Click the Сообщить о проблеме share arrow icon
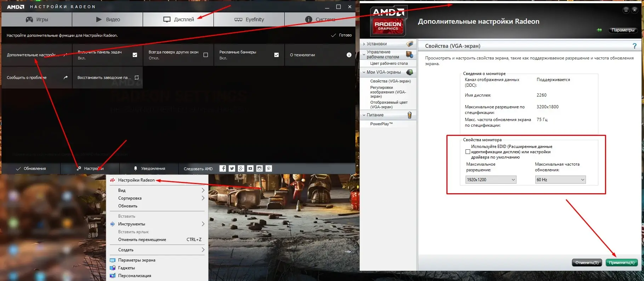Screen dimensions: 644x281 (65, 78)
